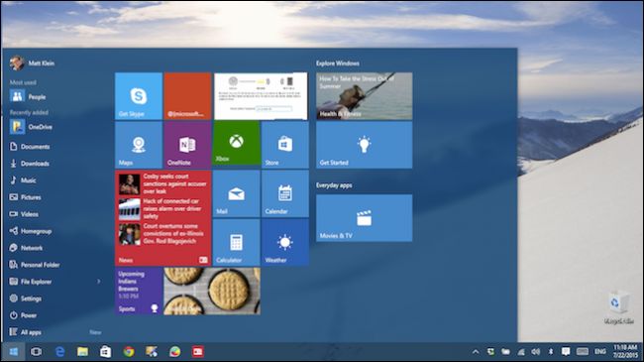This screenshot has height=362, width=644.
Task: Open Action Center notifications icon
Action: pyautogui.click(x=566, y=352)
